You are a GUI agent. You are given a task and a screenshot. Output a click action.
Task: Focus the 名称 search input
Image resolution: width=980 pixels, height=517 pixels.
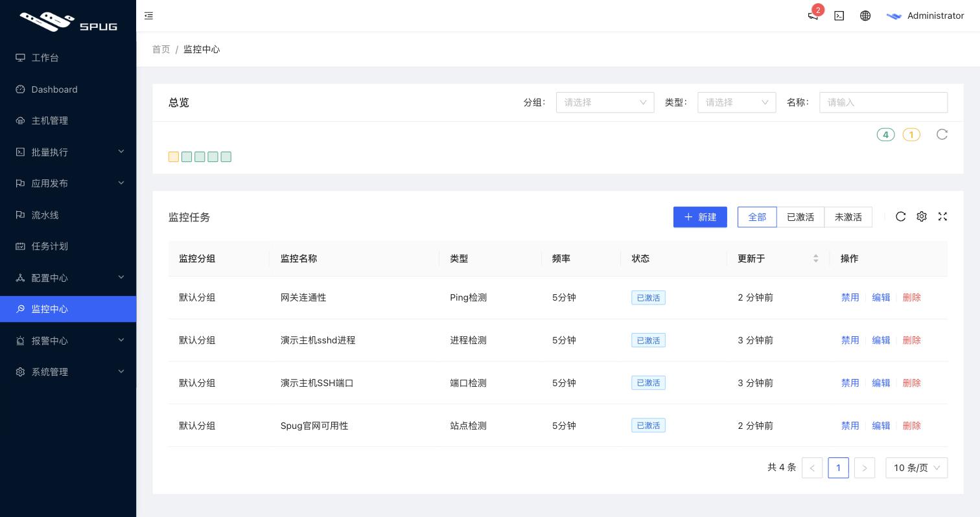point(883,102)
